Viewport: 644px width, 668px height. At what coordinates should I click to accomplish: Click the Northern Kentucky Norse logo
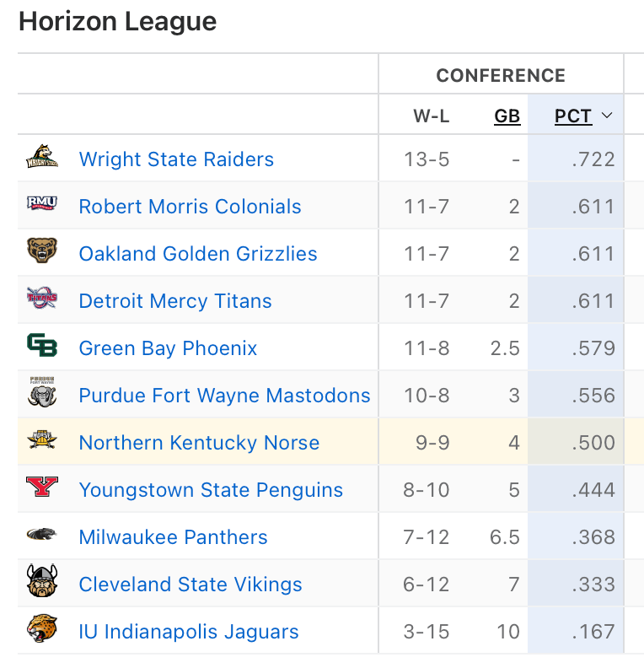[42, 441]
